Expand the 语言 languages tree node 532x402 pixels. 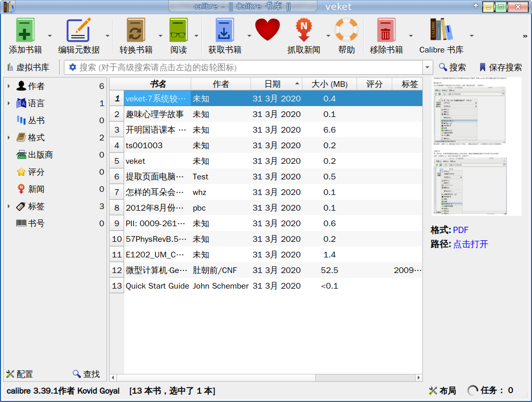8,103
